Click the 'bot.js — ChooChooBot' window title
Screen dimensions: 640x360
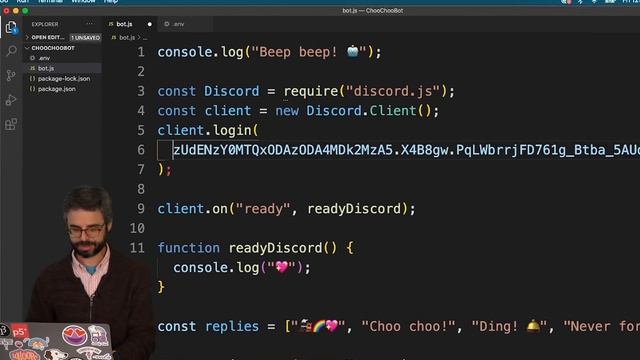pyautogui.click(x=373, y=11)
